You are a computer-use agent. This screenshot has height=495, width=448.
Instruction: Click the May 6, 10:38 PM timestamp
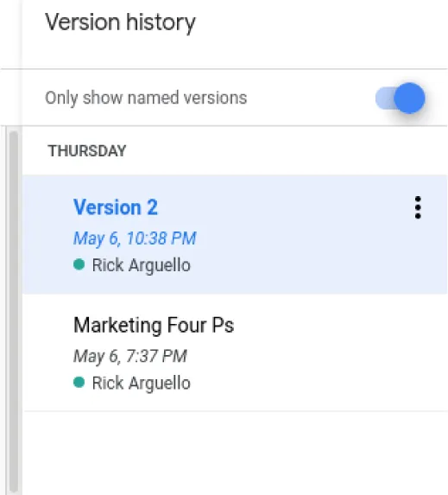pos(135,238)
